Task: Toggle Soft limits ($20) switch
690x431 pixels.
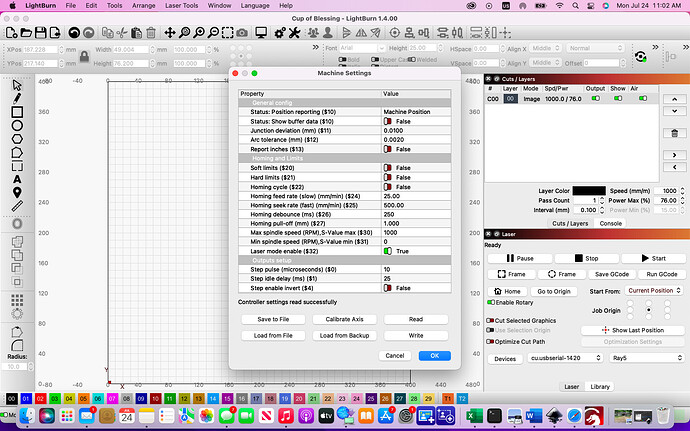Action: 388,168
